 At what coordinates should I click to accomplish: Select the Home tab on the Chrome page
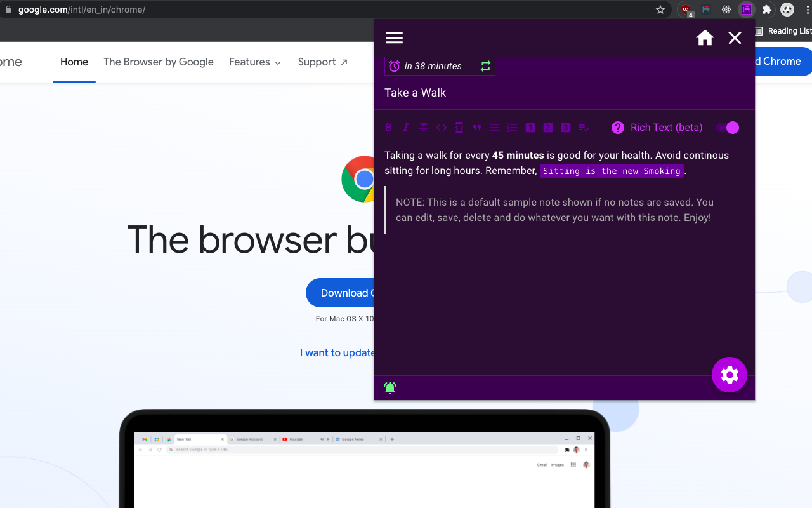point(74,62)
